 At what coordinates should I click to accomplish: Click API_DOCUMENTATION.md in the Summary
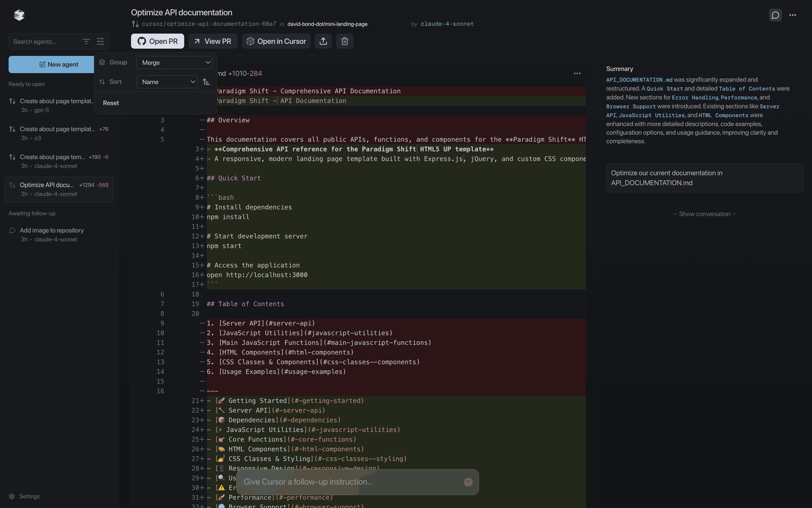639,80
